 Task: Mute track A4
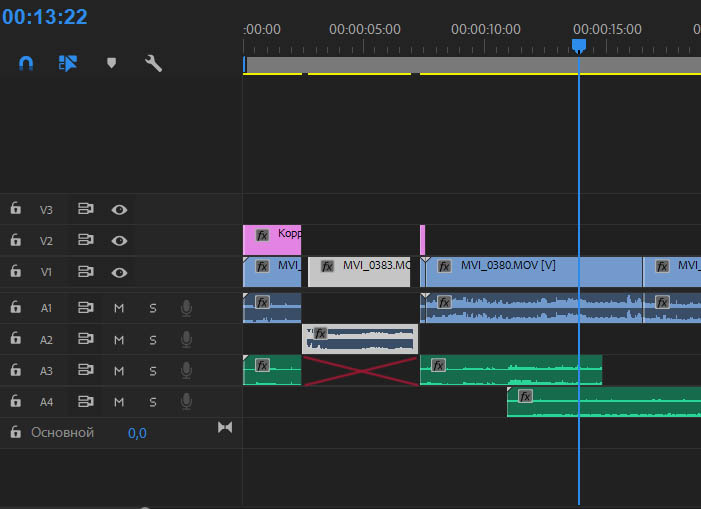coord(119,402)
